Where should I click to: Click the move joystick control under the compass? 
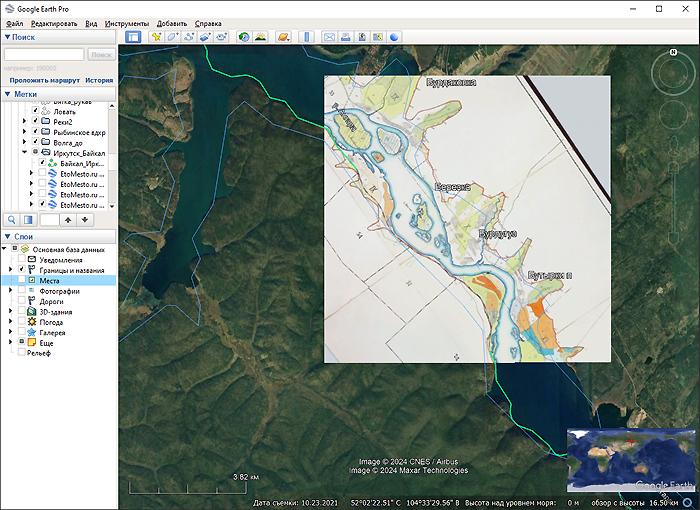[x=673, y=116]
